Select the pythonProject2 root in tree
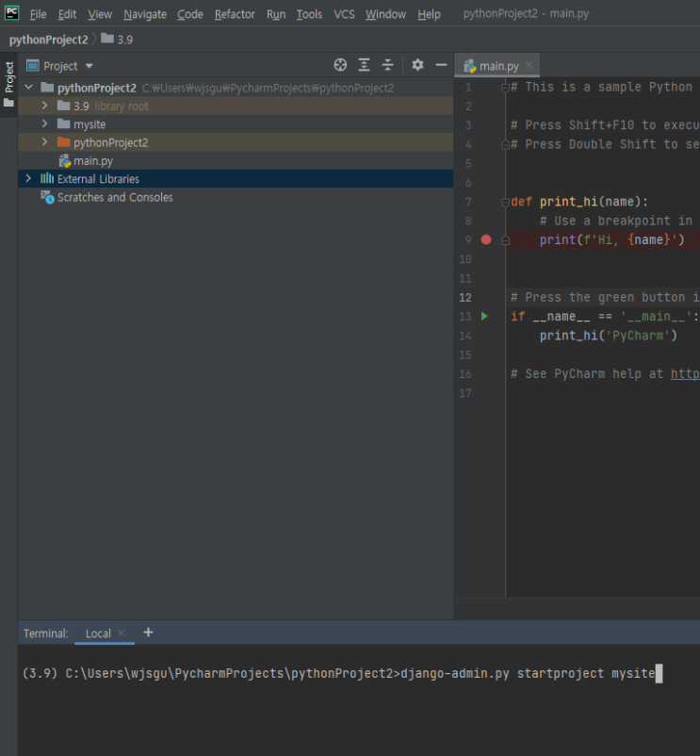The height and width of the screenshot is (756, 700). (x=236, y=88)
